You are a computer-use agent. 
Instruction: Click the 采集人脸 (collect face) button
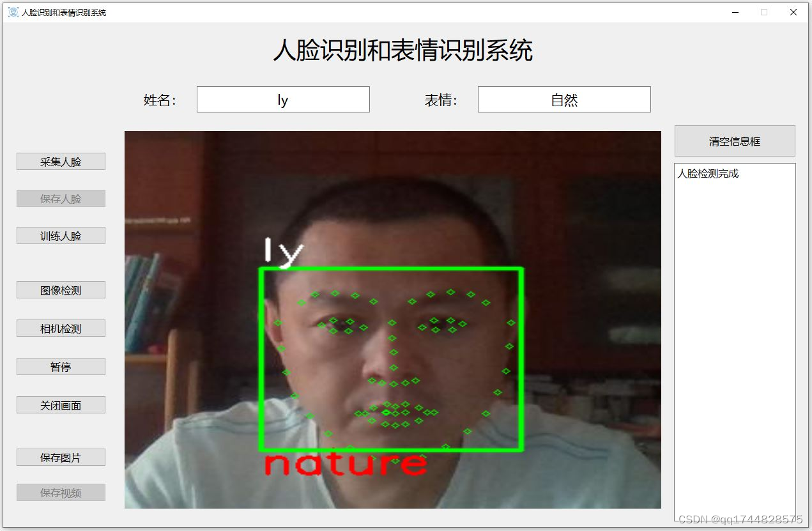click(61, 161)
